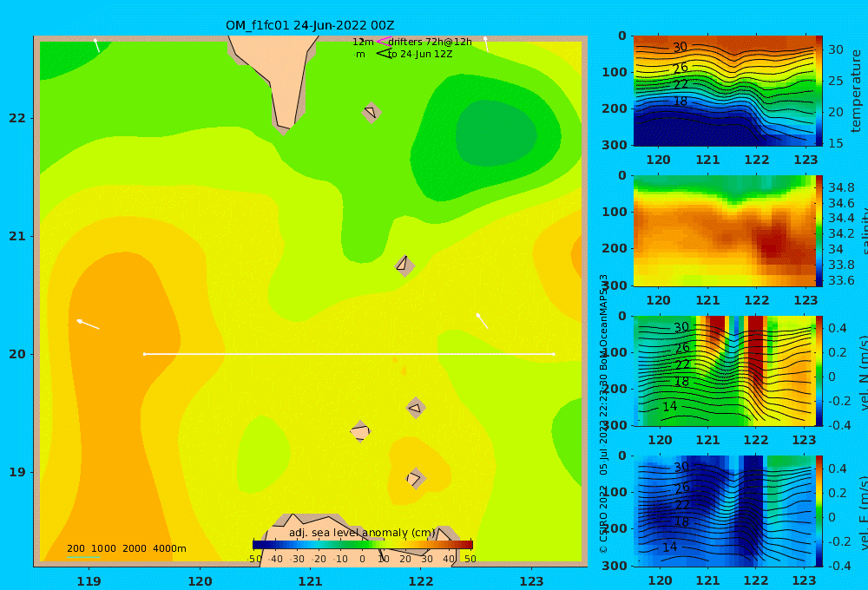868x590 pixels.
Task: Click the white current arrow near 122.5E 20N
Action: click(482, 321)
